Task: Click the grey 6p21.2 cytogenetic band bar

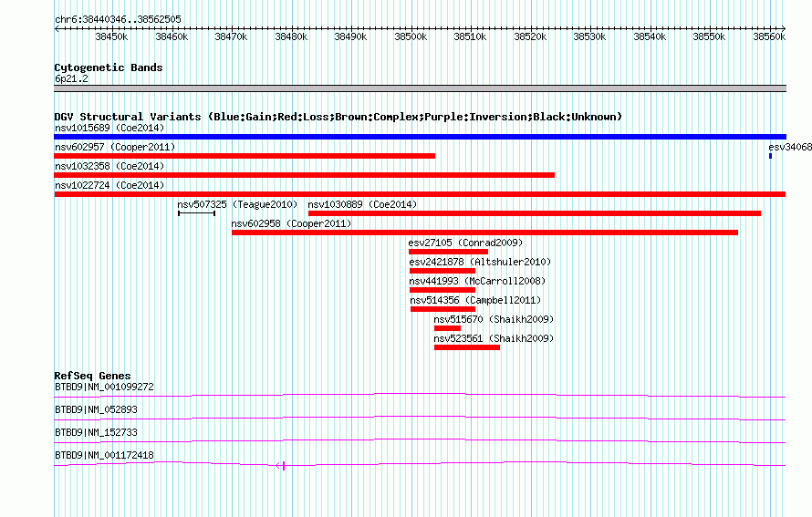Action: (420, 88)
